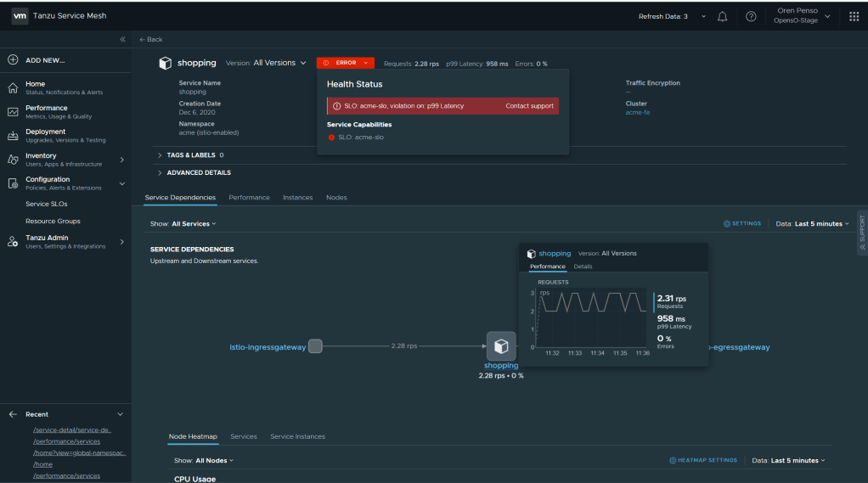
Task: Click the Contact support link
Action: click(529, 106)
